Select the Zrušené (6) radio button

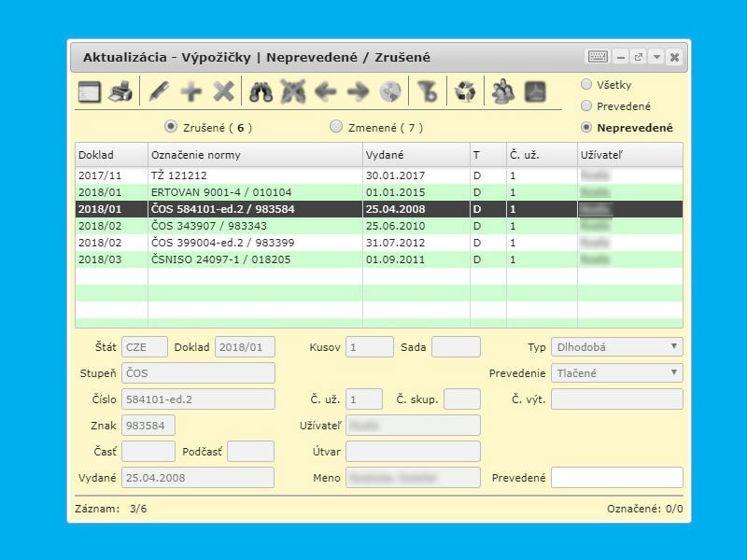170,127
